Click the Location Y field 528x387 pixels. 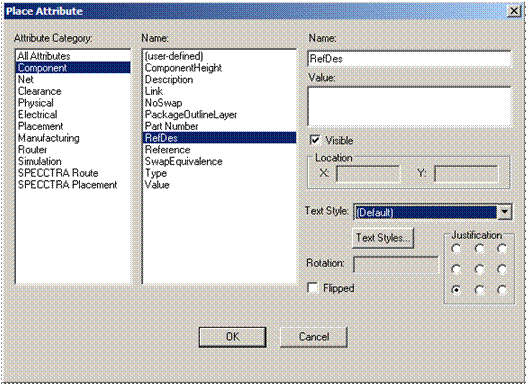(x=466, y=174)
